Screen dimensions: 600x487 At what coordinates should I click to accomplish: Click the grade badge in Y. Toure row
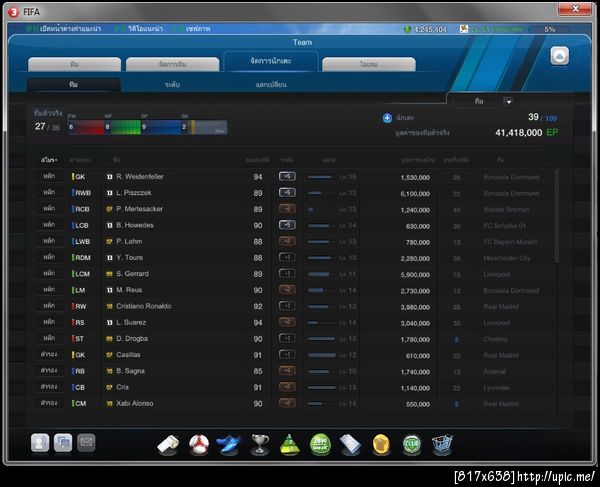pos(287,257)
